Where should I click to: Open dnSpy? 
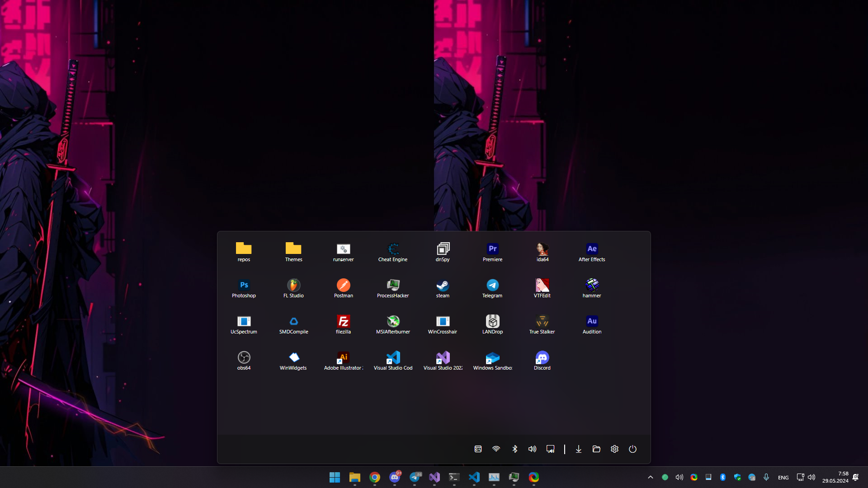coord(443,252)
